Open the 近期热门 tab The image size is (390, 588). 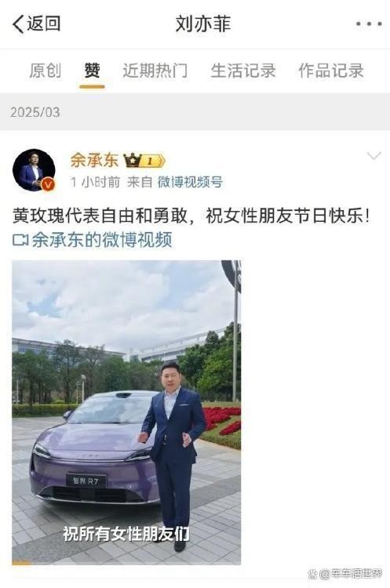[155, 71]
